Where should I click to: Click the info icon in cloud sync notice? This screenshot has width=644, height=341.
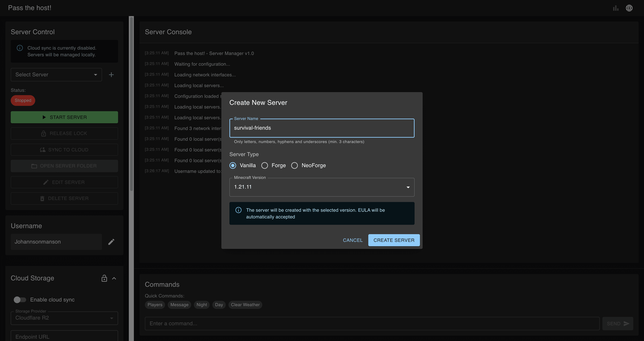click(20, 48)
